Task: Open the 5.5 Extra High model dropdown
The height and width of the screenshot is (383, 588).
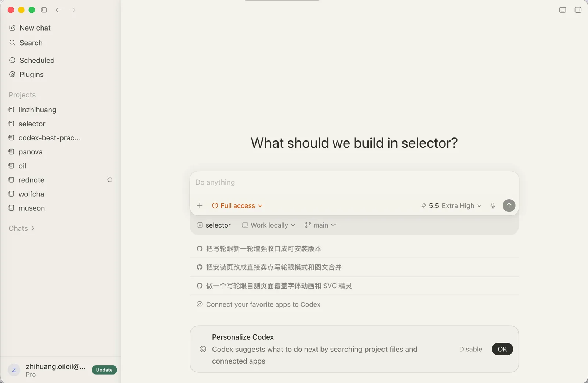Action: [451, 205]
